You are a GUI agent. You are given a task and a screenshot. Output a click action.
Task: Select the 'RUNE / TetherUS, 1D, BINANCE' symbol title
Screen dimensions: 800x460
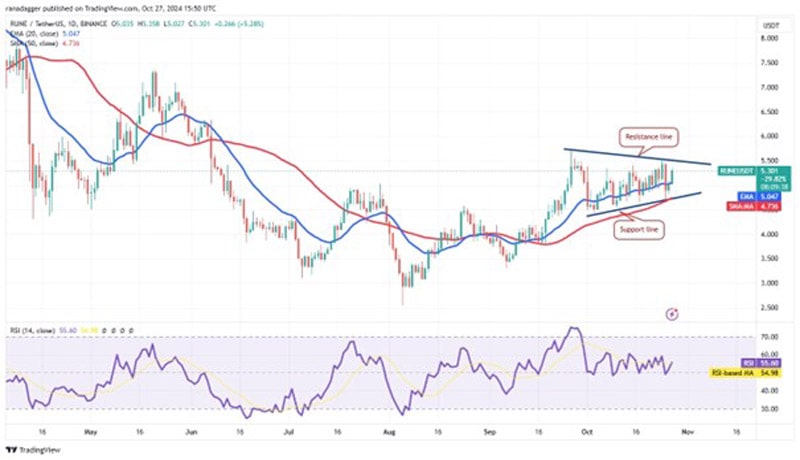(59, 24)
